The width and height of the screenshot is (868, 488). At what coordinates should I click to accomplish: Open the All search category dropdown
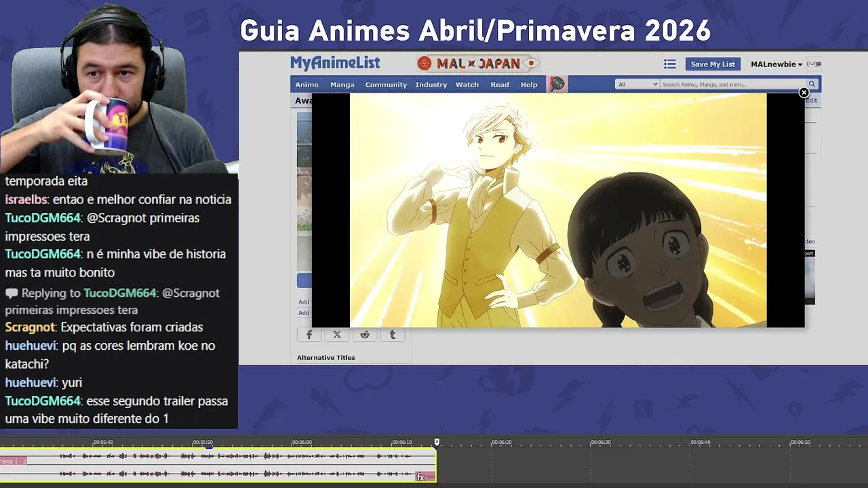click(x=637, y=84)
